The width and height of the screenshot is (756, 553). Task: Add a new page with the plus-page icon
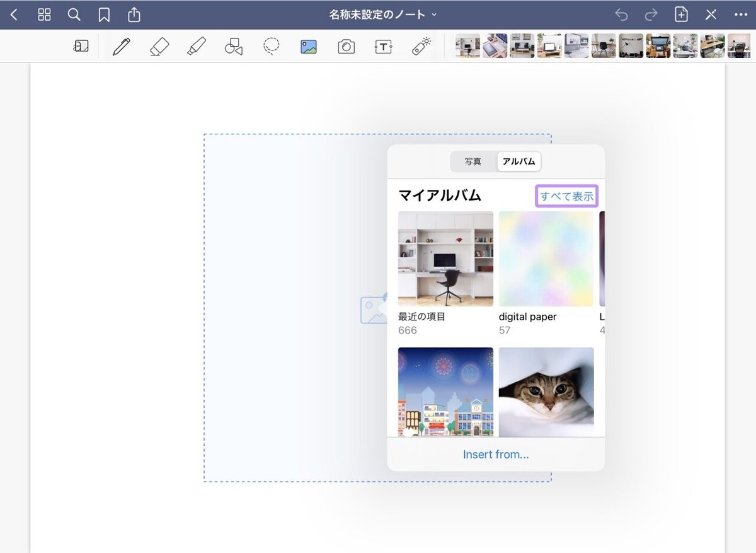(681, 15)
